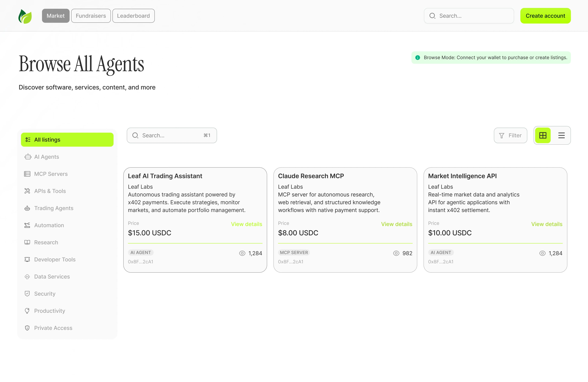The image size is (588, 382).
Task: Click the Market Intelligence API title
Action: [462, 176]
